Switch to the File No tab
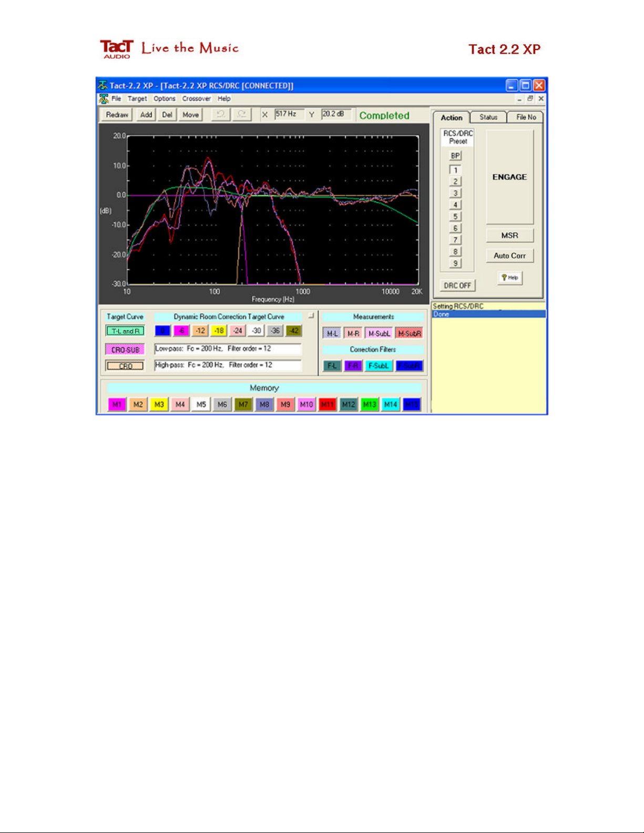Screen dimensions: 644x833 click(526, 117)
